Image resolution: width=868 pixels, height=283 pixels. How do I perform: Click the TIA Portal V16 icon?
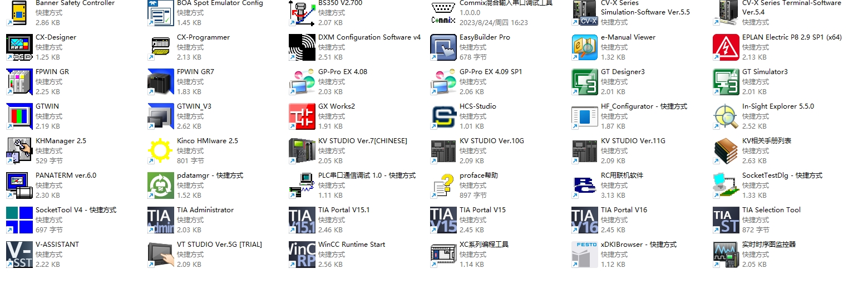coord(584,220)
